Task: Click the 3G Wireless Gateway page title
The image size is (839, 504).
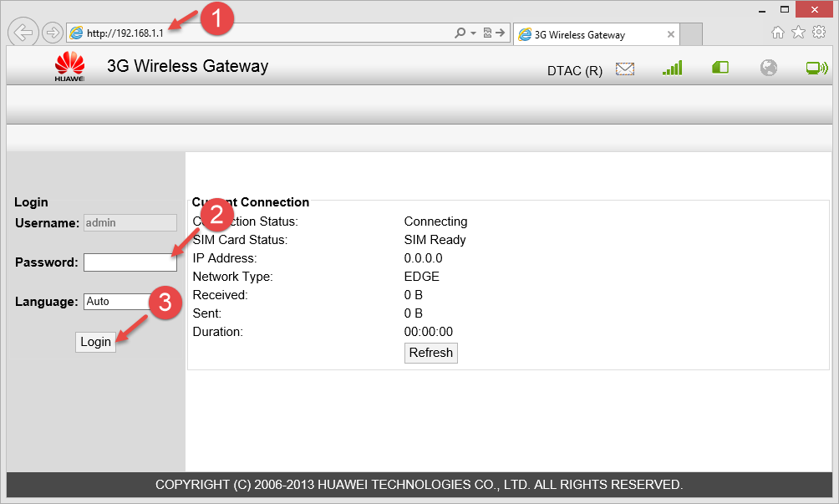Action: (188, 66)
